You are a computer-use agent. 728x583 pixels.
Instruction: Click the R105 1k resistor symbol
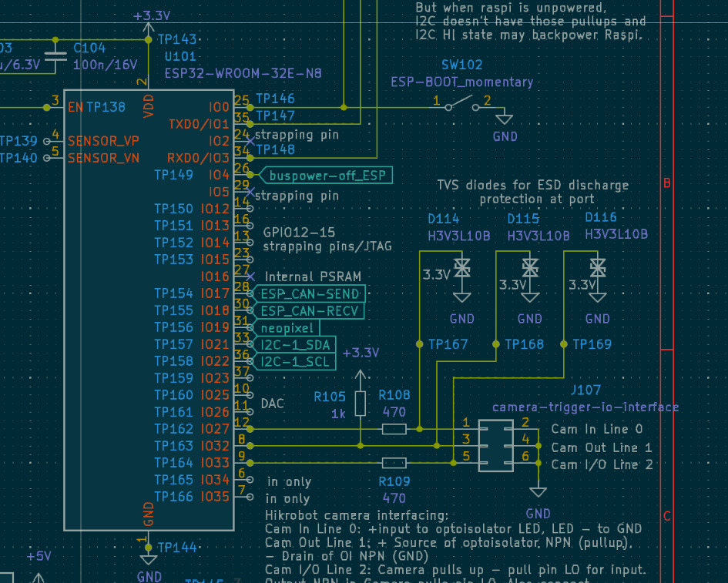click(x=361, y=404)
